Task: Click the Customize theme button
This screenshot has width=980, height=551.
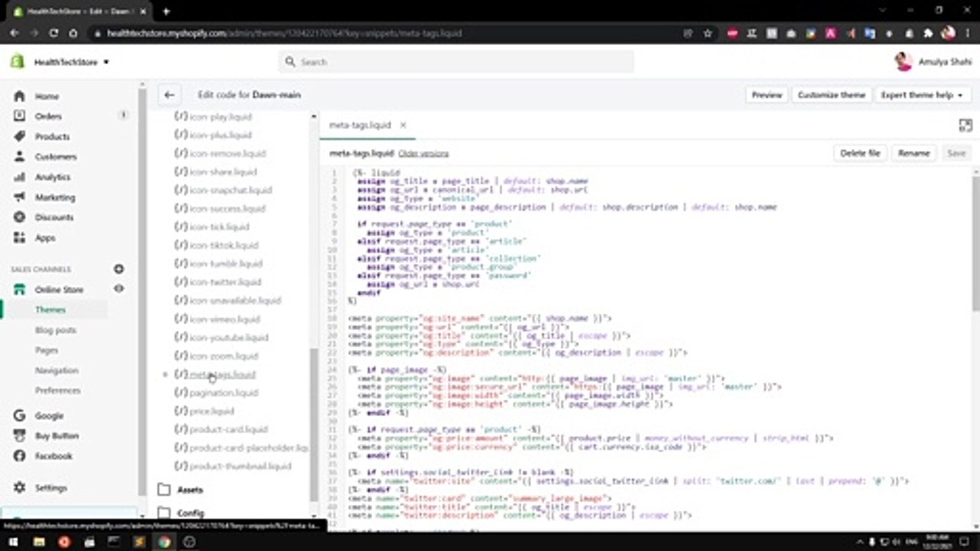Action: click(831, 95)
